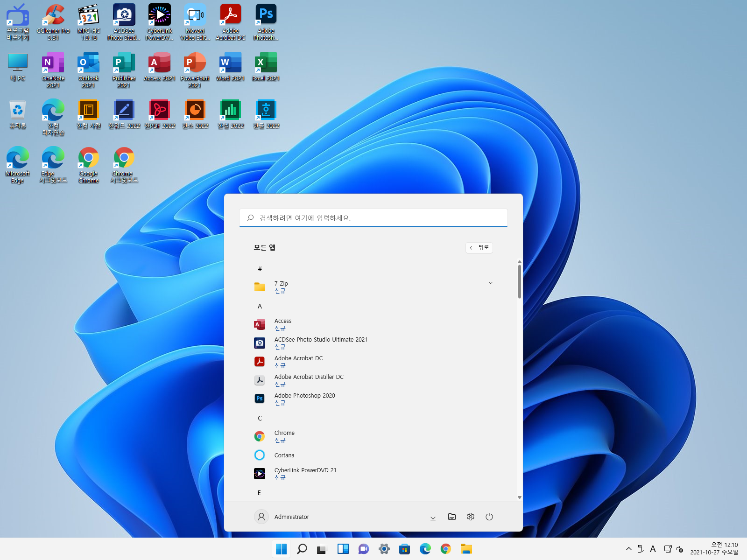Screen dimensions: 747x560
Task: Click the 뒤로 back button
Action: [479, 247]
